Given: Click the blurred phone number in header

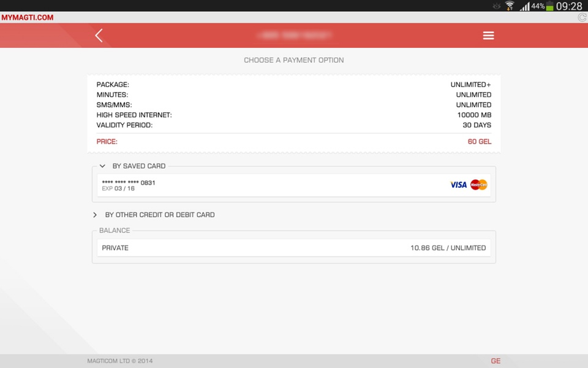Looking at the screenshot, I should click(x=294, y=36).
